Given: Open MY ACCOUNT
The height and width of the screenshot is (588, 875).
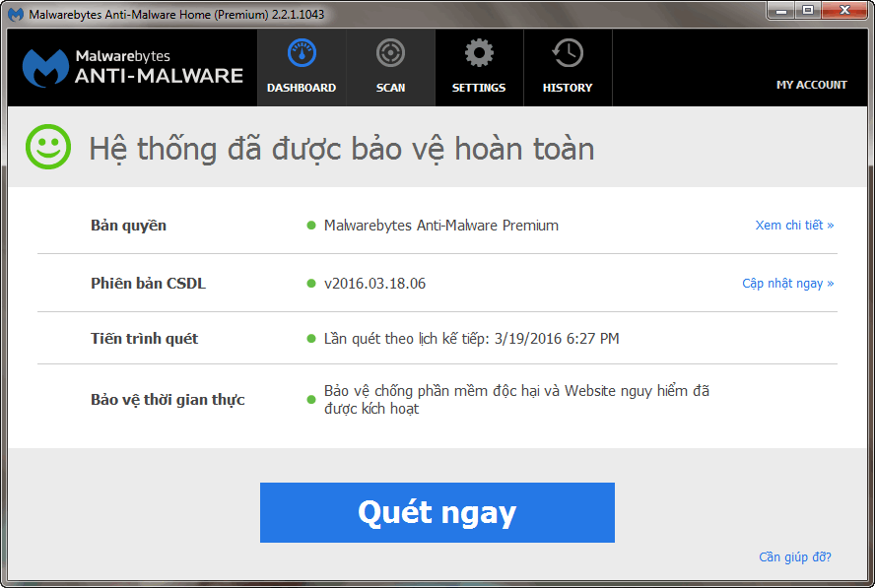Looking at the screenshot, I should click(x=811, y=85).
